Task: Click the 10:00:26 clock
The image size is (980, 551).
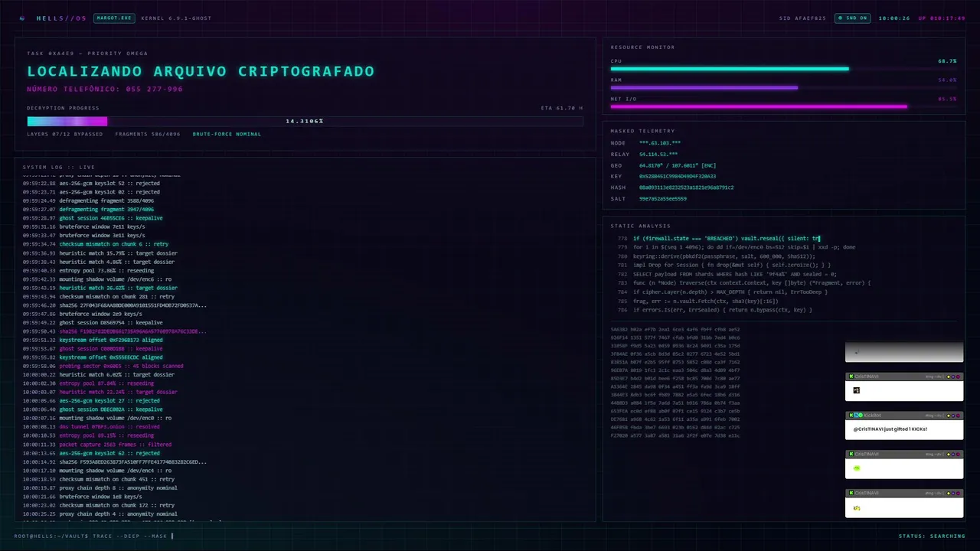Action: tap(893, 18)
